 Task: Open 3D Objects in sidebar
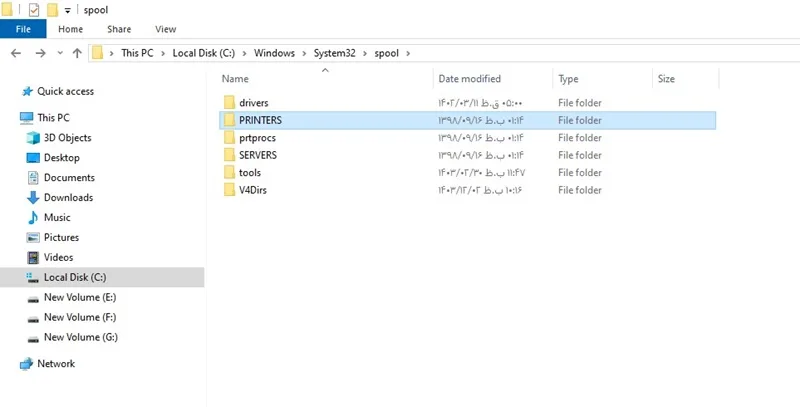67,138
